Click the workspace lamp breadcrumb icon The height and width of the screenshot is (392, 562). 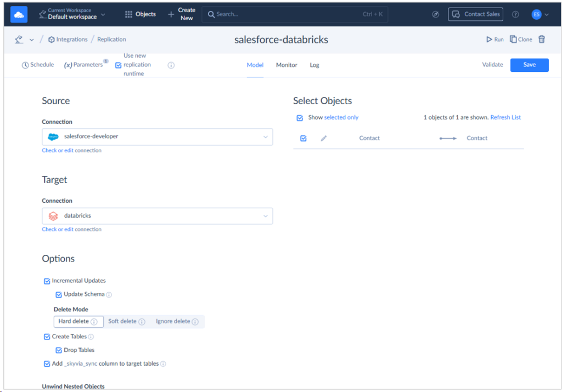19,39
